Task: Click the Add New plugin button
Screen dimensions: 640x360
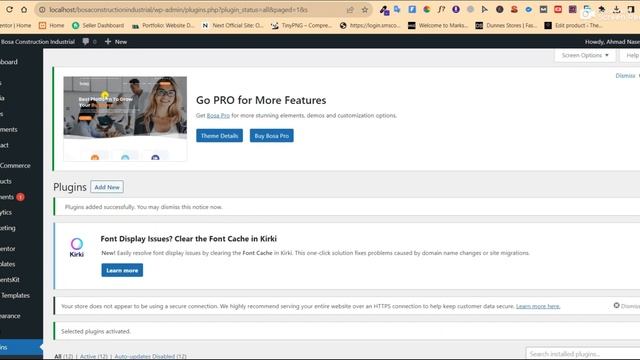Action: [x=107, y=187]
